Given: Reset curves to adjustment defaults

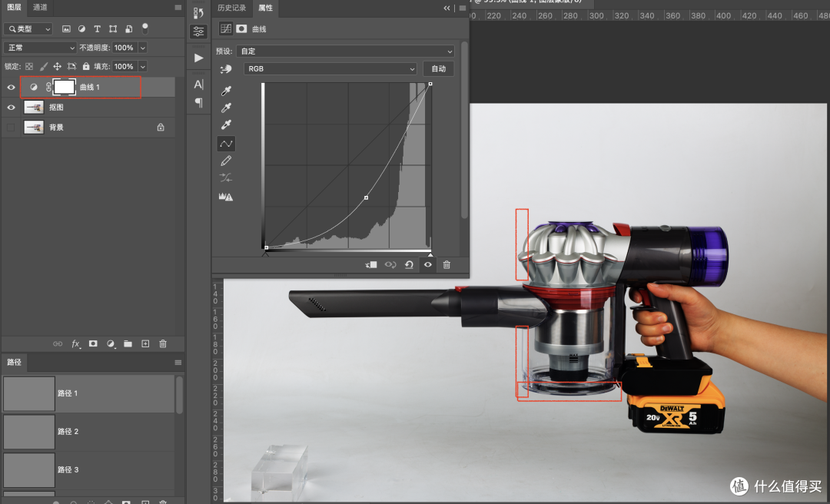Looking at the screenshot, I should click(409, 264).
